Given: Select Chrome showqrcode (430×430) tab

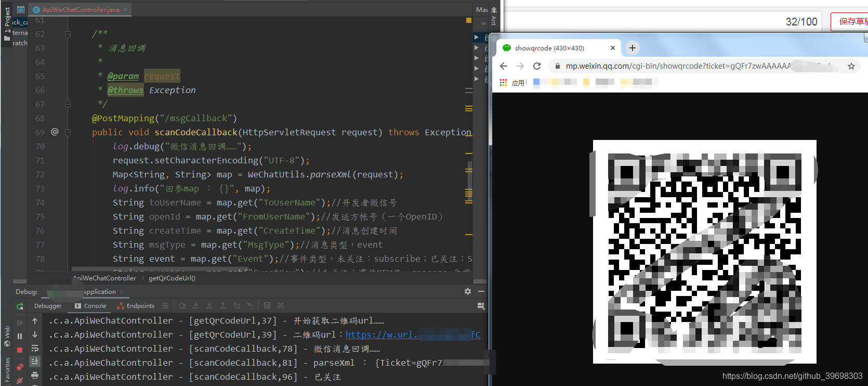Looking at the screenshot, I should tap(559, 48).
